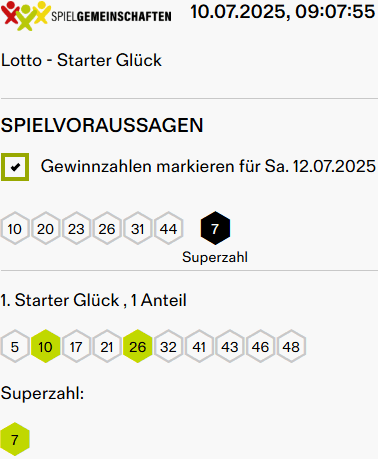Uncheck the Gewinnzahlen markieren checkbox

point(15,167)
